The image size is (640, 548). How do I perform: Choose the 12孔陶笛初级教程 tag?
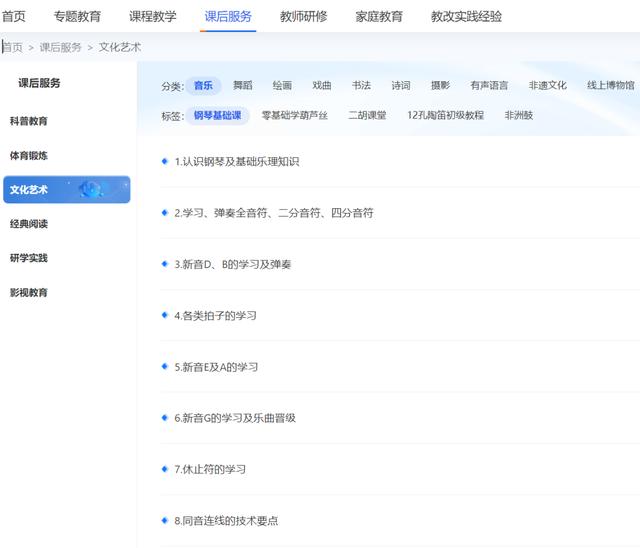coord(445,115)
